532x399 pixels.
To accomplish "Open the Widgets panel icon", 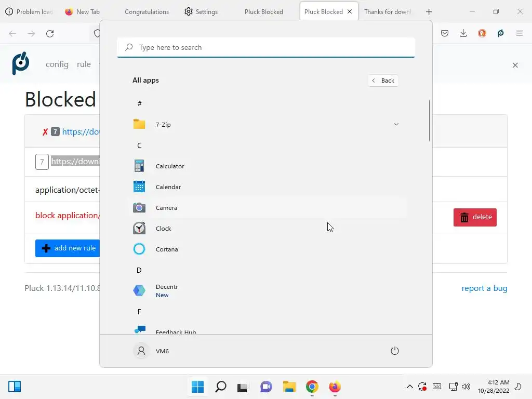I will tap(15, 387).
